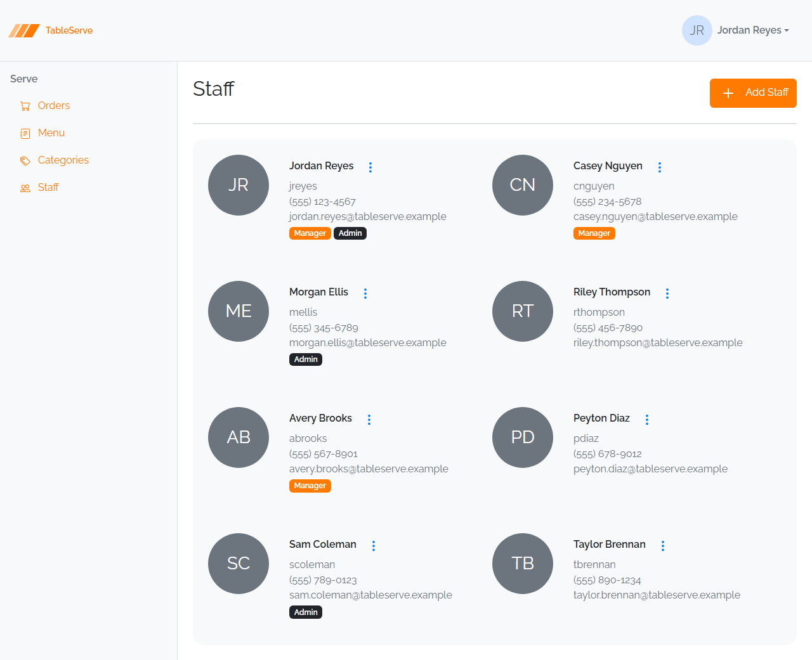Click the CN avatar for Casey Nguyen
This screenshot has width=812, height=660.
(523, 185)
